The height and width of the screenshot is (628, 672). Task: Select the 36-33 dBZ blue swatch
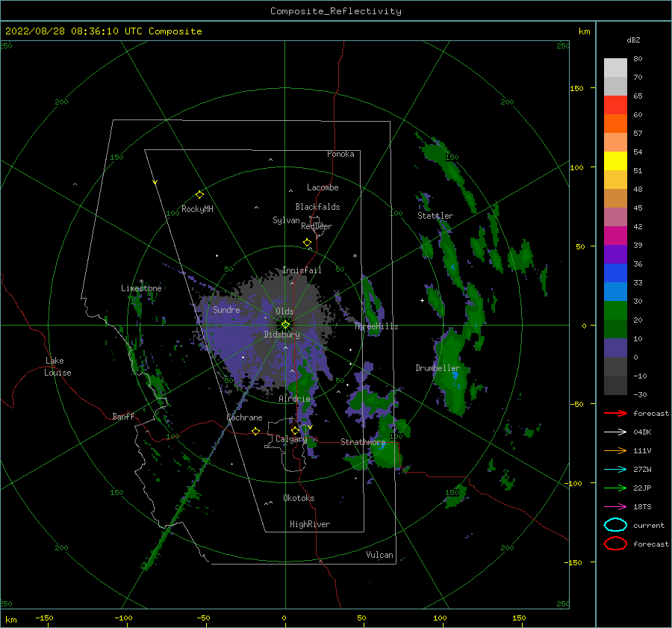[x=615, y=273]
